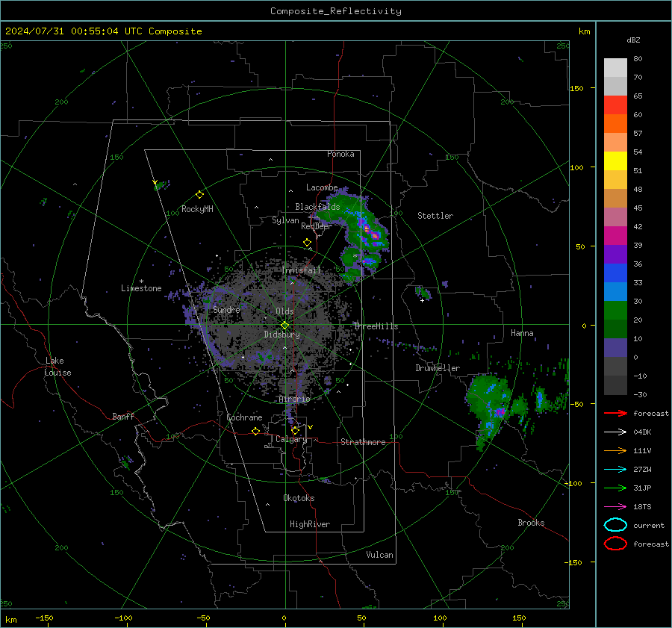The width and height of the screenshot is (672, 628).
Task: Click the small echo west of RockyMH
Action: (x=161, y=185)
